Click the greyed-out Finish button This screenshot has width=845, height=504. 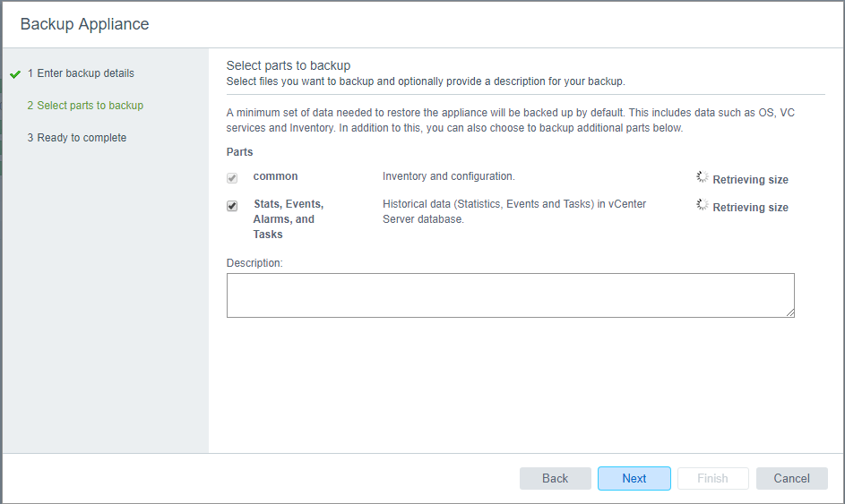(x=712, y=478)
